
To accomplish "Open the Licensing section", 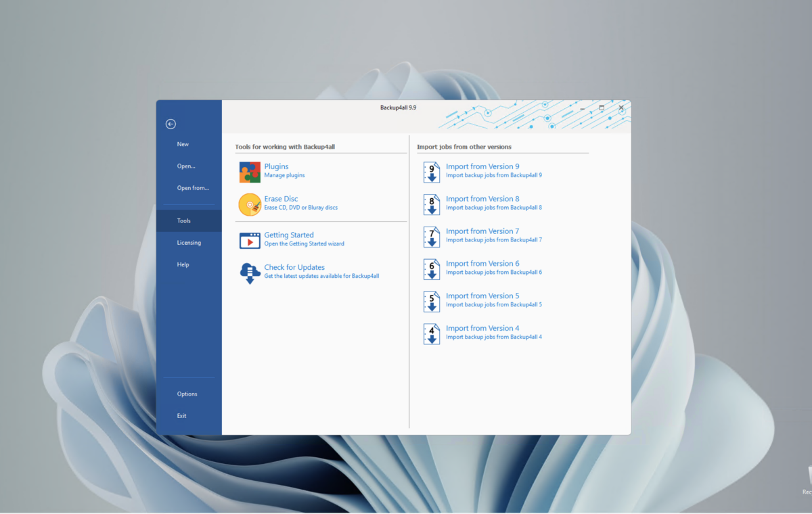I will click(x=189, y=243).
